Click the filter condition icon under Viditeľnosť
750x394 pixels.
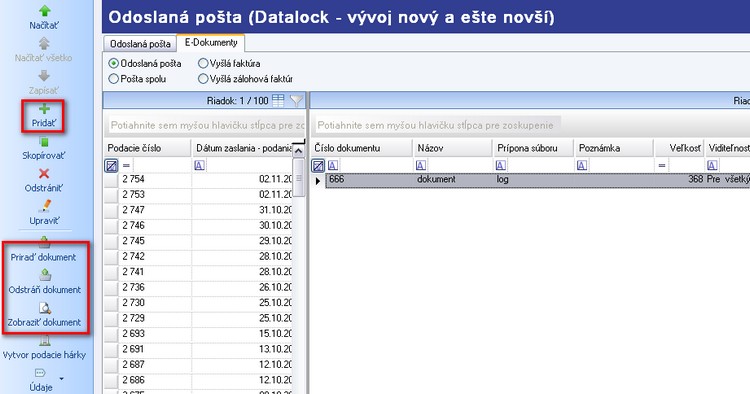(x=712, y=165)
